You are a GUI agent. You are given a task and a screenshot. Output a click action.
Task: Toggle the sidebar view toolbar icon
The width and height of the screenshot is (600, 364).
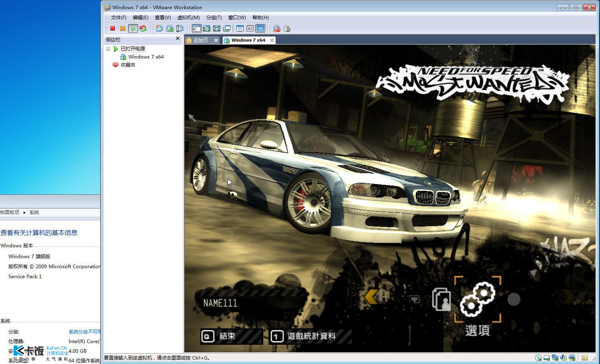coord(197,28)
